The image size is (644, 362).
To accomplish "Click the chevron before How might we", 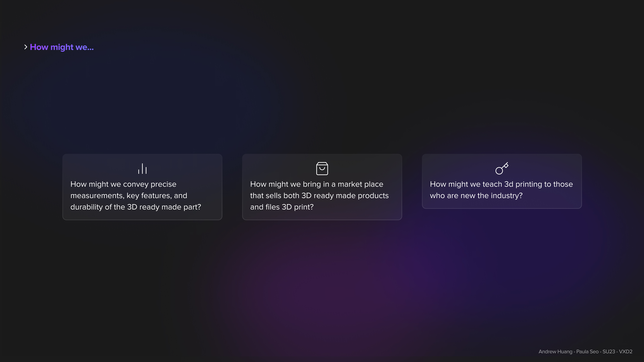I will [25, 47].
